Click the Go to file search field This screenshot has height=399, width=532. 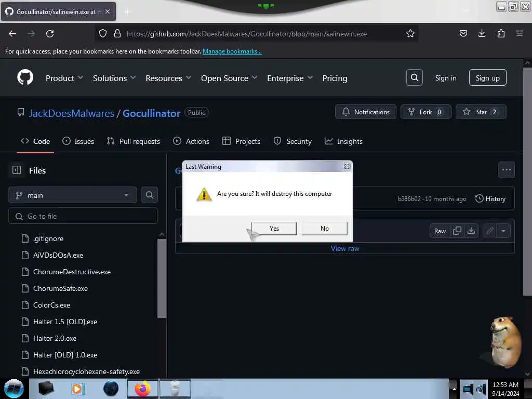coord(83,216)
